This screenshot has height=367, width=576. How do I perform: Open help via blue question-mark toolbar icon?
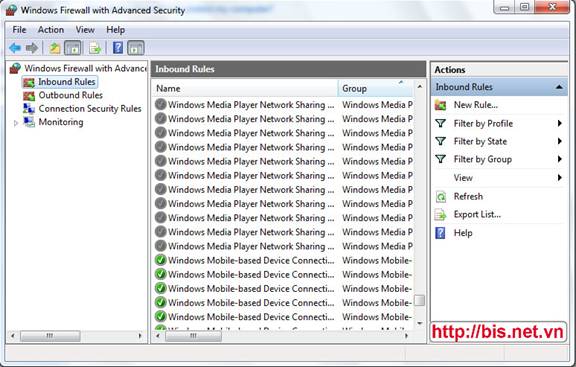tap(118, 48)
